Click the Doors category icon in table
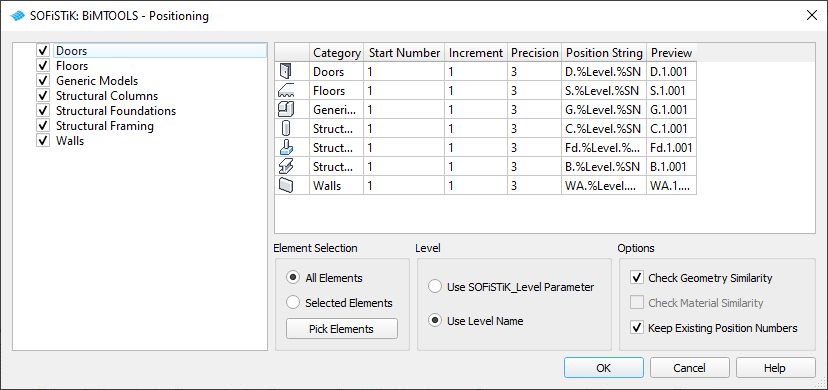 click(285, 71)
